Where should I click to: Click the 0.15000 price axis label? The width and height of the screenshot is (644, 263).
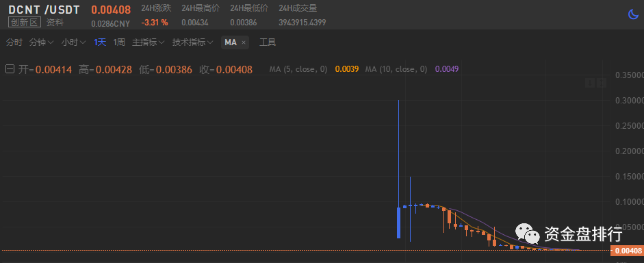click(x=629, y=176)
